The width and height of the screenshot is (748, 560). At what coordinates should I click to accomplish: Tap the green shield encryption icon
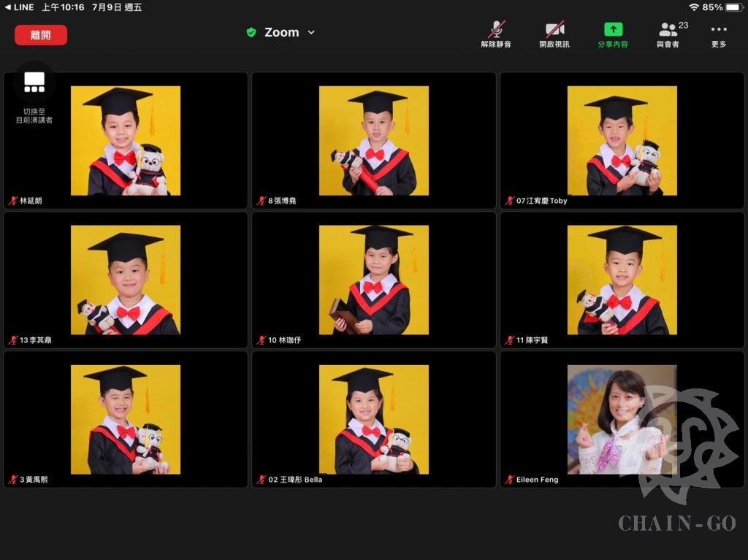pos(251,32)
